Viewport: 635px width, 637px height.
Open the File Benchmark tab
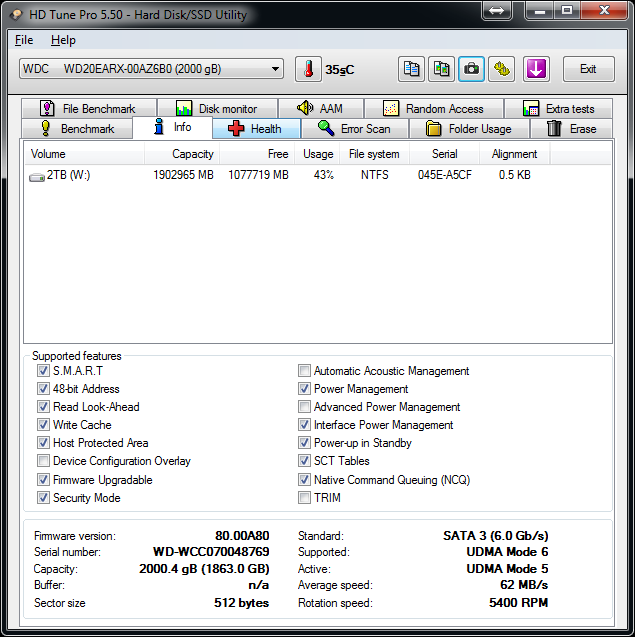(89, 108)
